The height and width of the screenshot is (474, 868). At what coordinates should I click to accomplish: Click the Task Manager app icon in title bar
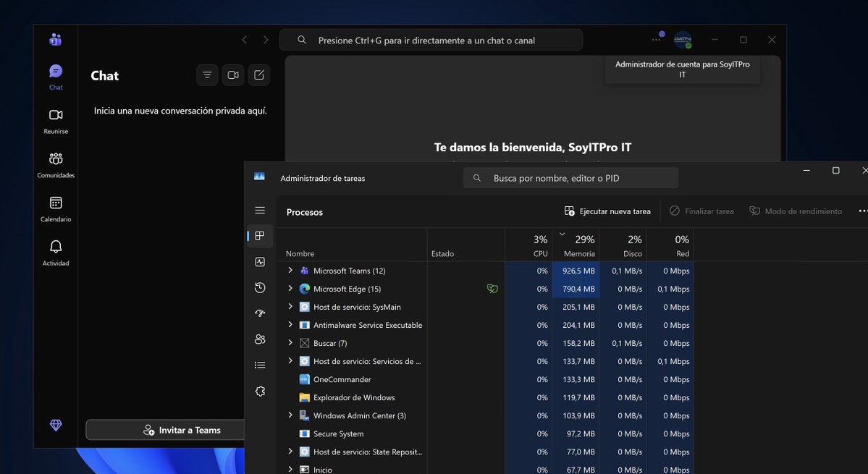pyautogui.click(x=259, y=177)
